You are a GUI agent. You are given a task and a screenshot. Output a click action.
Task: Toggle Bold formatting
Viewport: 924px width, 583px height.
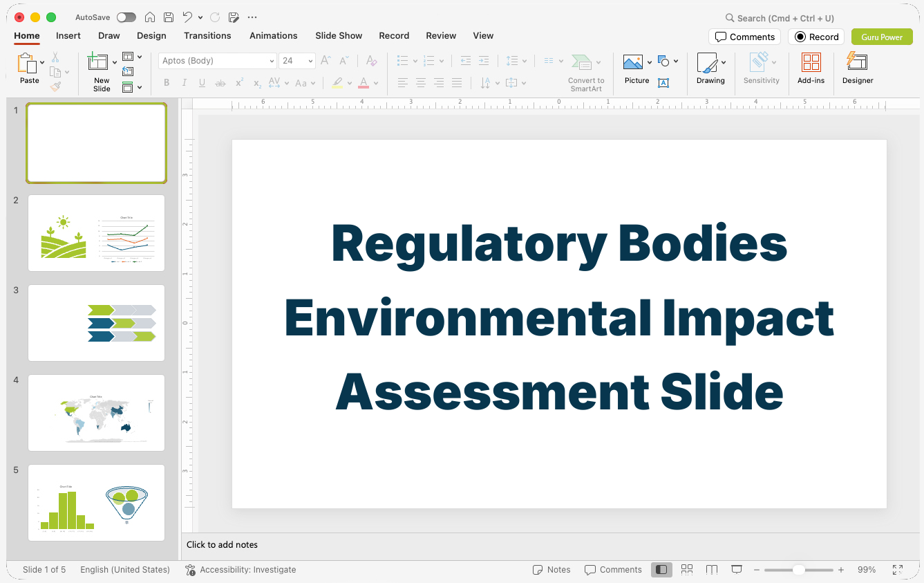(x=167, y=83)
